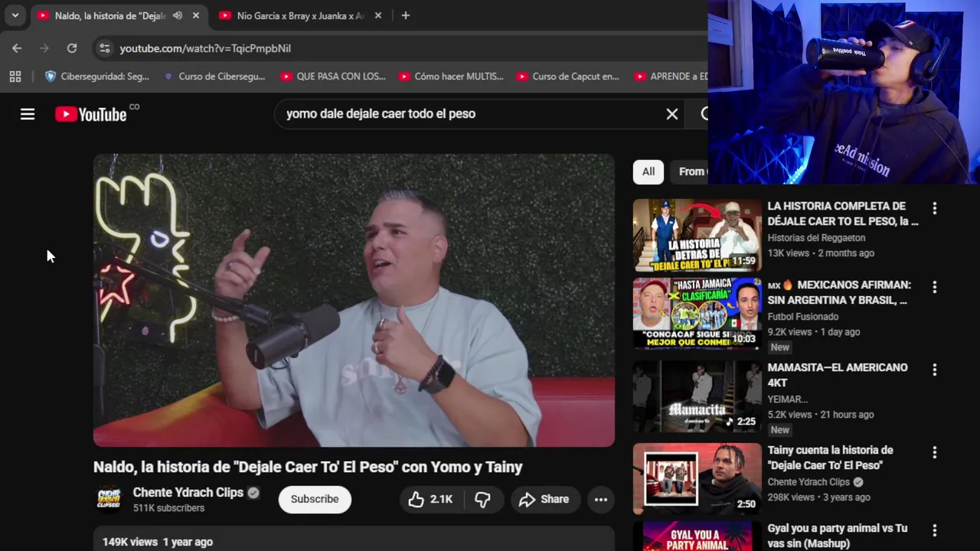Open options menu for LA HISTORIA COMPLETA video
The width and height of the screenshot is (980, 551).
934,208
